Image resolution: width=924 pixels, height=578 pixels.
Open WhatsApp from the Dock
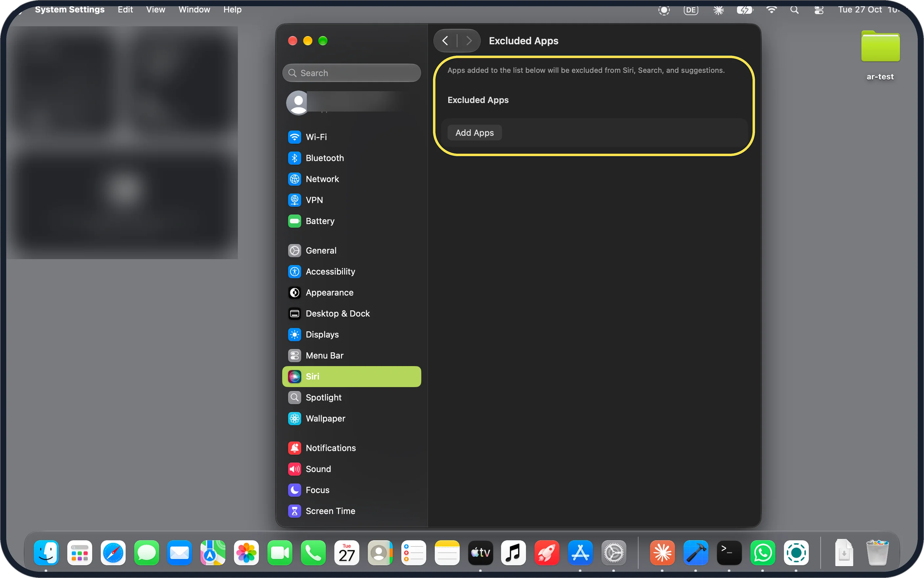pyautogui.click(x=763, y=552)
